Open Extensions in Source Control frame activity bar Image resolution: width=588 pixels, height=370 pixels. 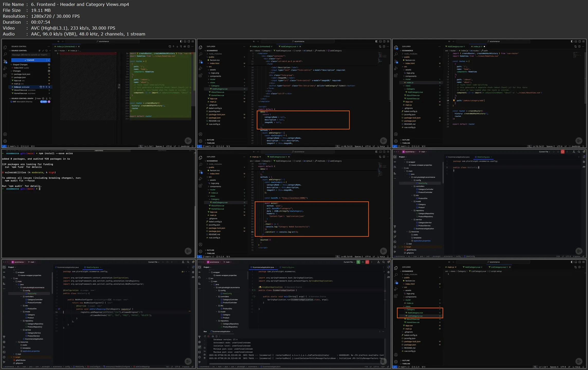[x=5, y=75]
